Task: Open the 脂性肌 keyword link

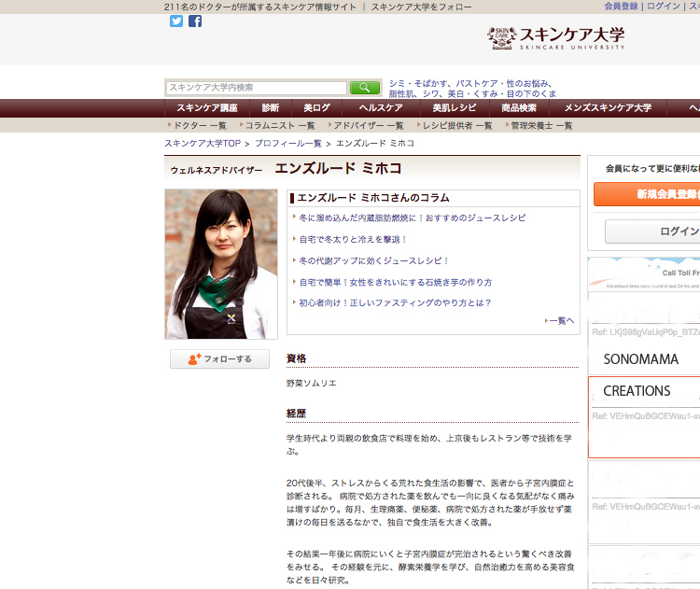Action: coord(401,93)
